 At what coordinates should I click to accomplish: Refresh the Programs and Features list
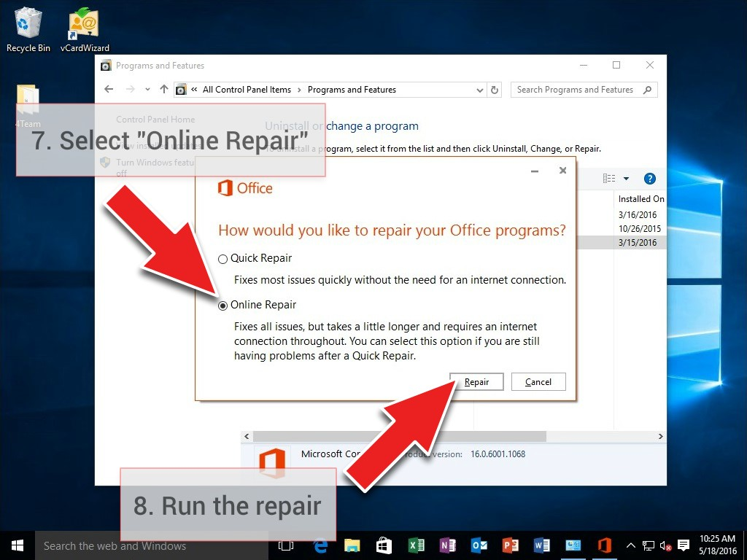[x=495, y=90]
